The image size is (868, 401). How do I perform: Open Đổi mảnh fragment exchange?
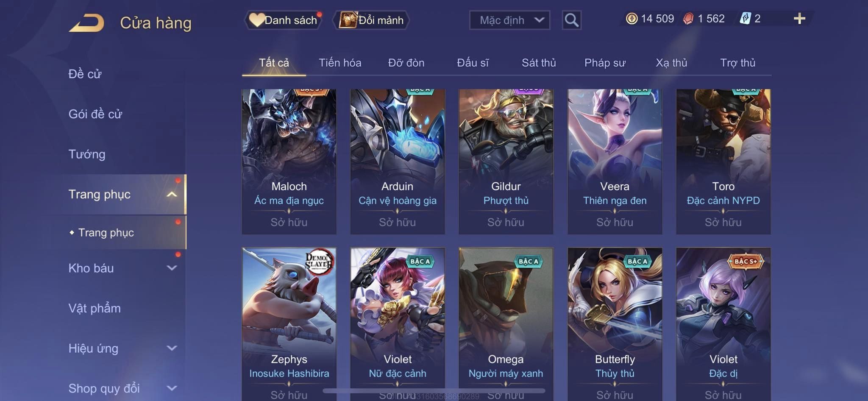click(x=371, y=20)
